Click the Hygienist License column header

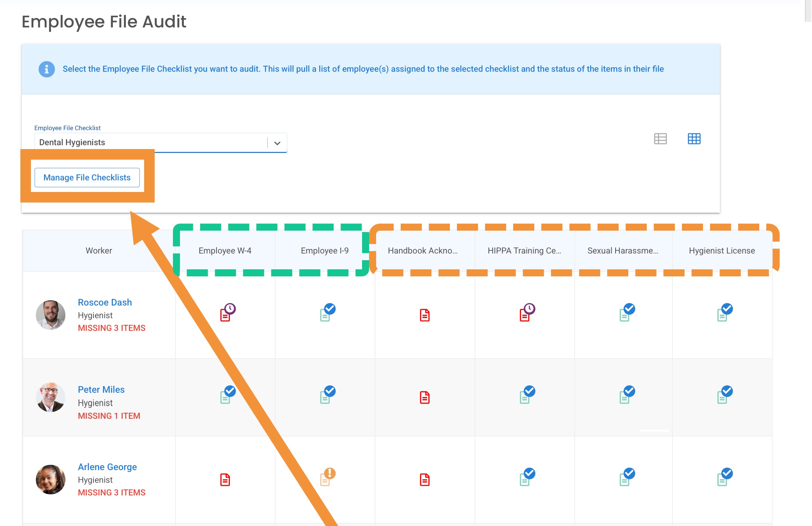tap(722, 251)
